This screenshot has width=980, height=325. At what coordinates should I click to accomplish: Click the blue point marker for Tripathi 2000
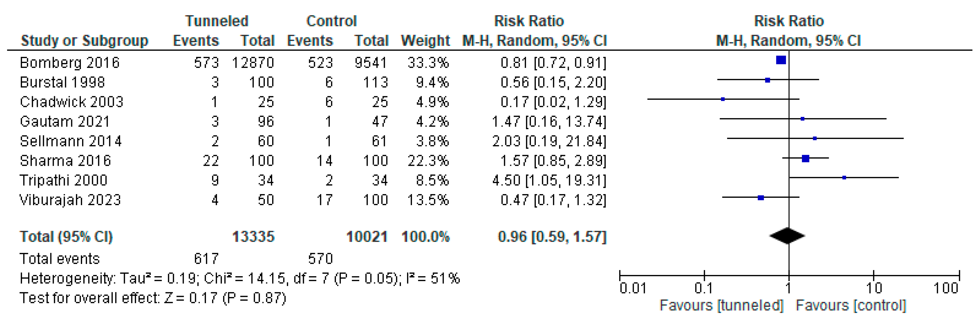click(844, 178)
